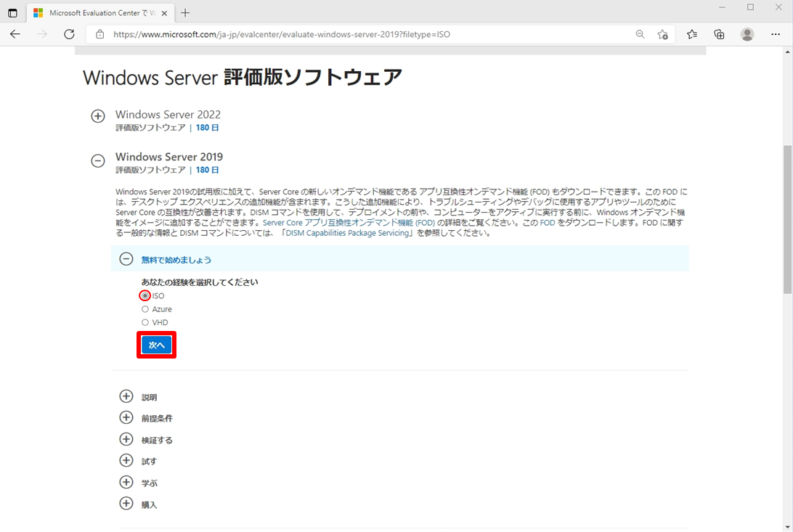Select the Azure radio button
Viewport: 793px width, 532px height.
[145, 309]
